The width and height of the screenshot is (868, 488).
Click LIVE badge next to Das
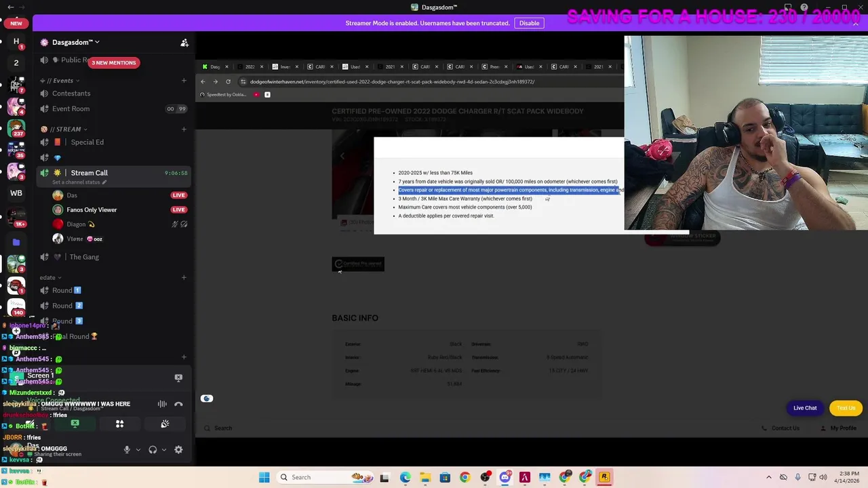coord(178,195)
